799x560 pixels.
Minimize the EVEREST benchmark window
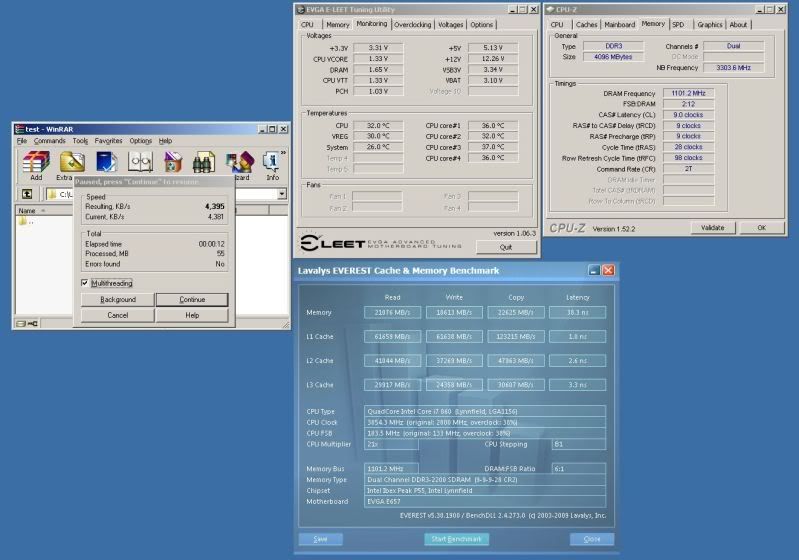(594, 270)
